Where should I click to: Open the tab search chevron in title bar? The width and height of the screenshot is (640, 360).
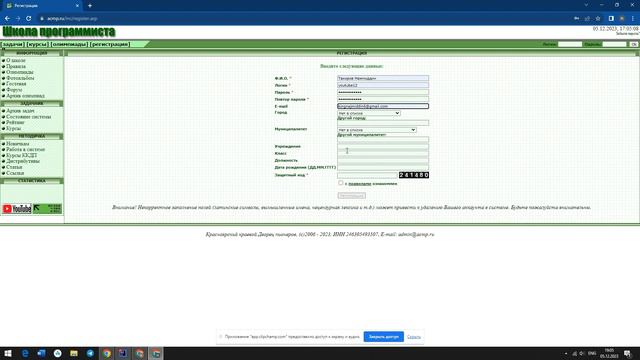(586, 5)
